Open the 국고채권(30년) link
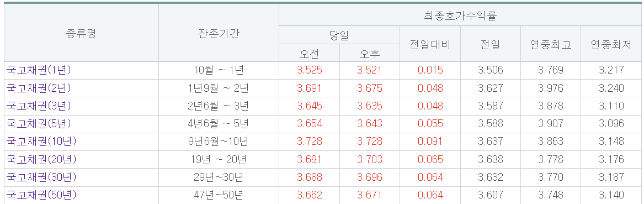The height and width of the screenshot is (204, 644). (41, 177)
